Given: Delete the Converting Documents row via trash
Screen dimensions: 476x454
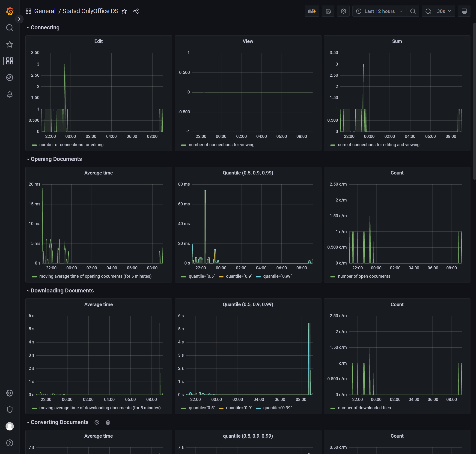Looking at the screenshot, I should 108,422.
